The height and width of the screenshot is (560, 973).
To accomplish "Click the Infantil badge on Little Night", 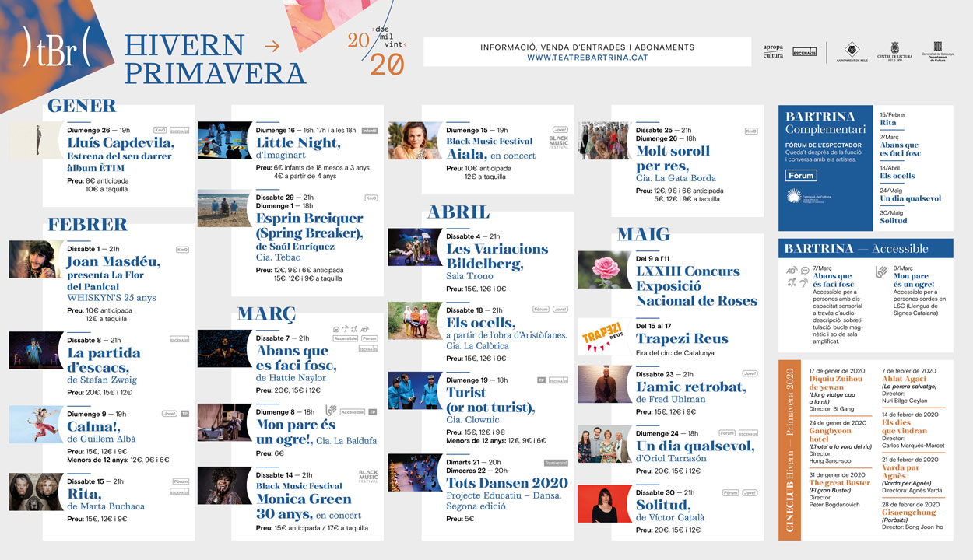I will (x=370, y=130).
